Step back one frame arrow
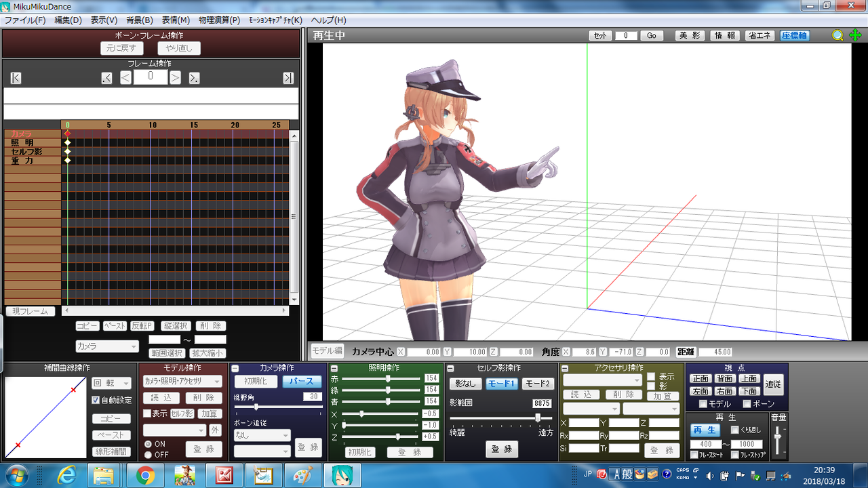Viewport: 868px width, 488px height. click(x=125, y=78)
